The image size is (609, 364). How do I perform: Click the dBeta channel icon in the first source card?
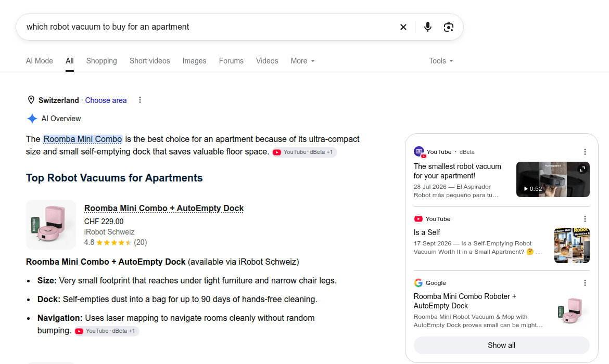[420, 152]
